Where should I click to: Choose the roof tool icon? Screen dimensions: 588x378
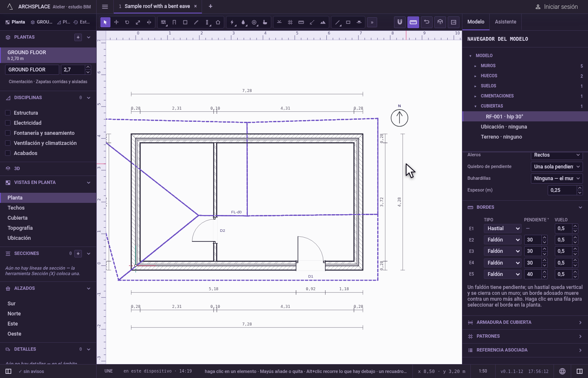pos(218,22)
